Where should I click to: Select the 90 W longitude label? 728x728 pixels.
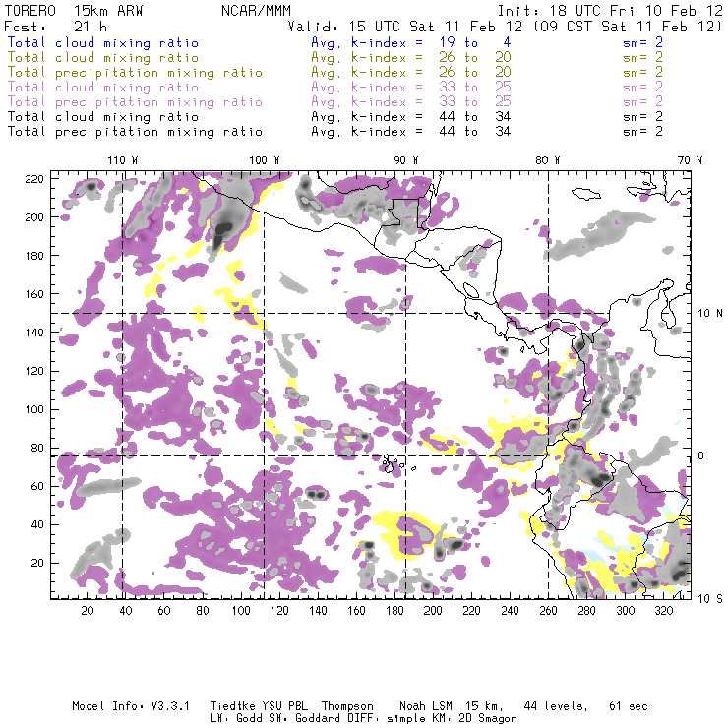click(405, 159)
